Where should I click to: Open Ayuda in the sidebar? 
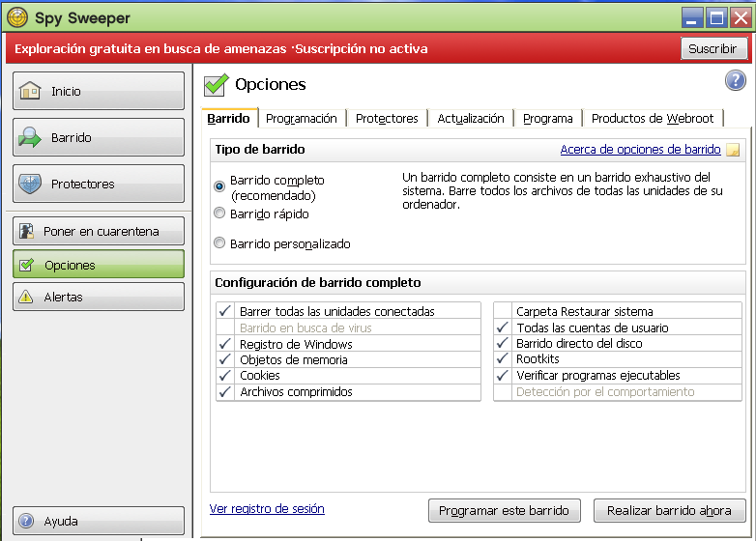pos(99,521)
